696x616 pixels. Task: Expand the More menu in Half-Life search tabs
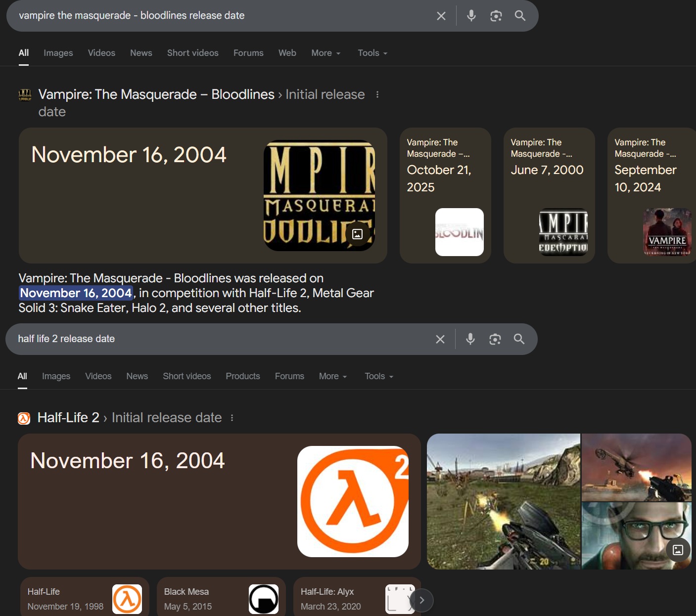pyautogui.click(x=333, y=376)
